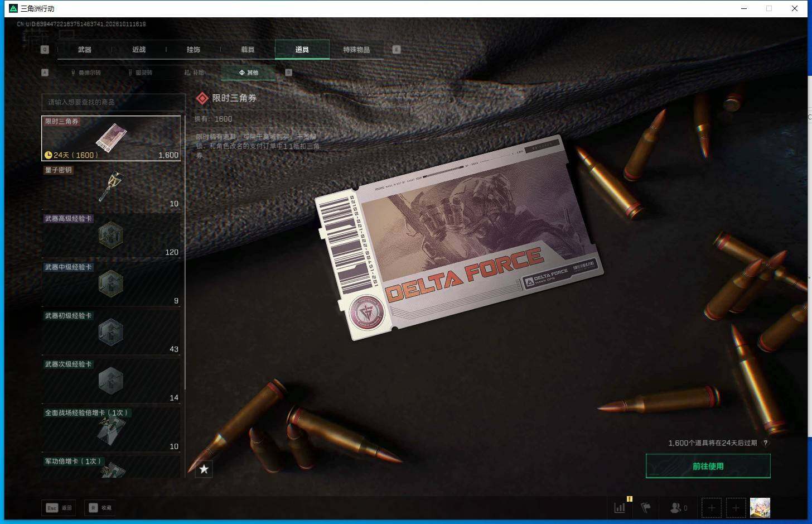The height and width of the screenshot is (524, 812).
Task: Switch to the 近战 tab
Action: pos(139,50)
